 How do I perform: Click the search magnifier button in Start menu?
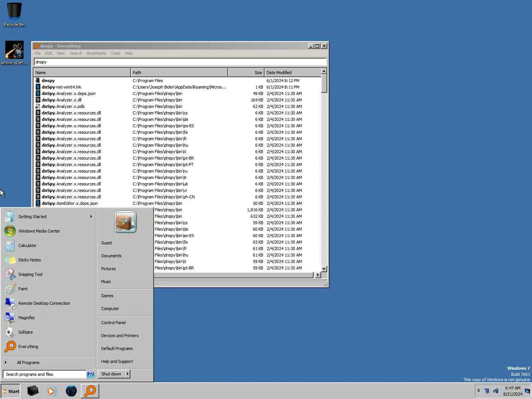pyautogui.click(x=90, y=374)
